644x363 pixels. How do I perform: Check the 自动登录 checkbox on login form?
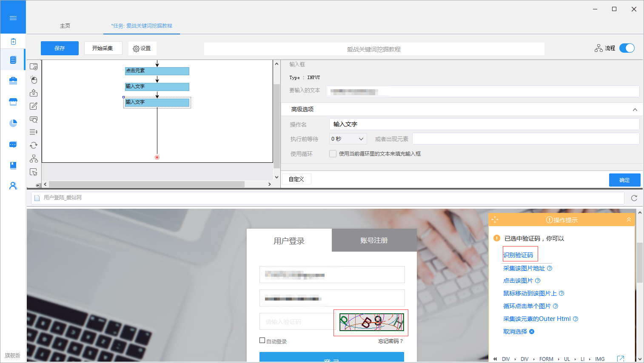point(262,340)
